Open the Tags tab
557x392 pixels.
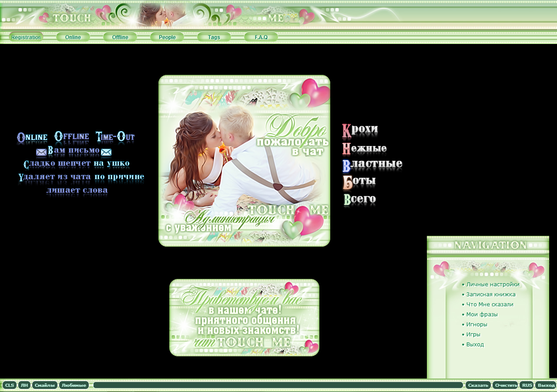[x=214, y=37]
